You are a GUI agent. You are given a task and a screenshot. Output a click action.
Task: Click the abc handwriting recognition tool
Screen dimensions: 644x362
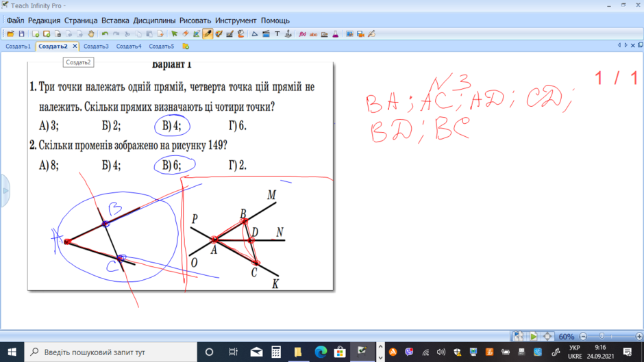click(313, 34)
